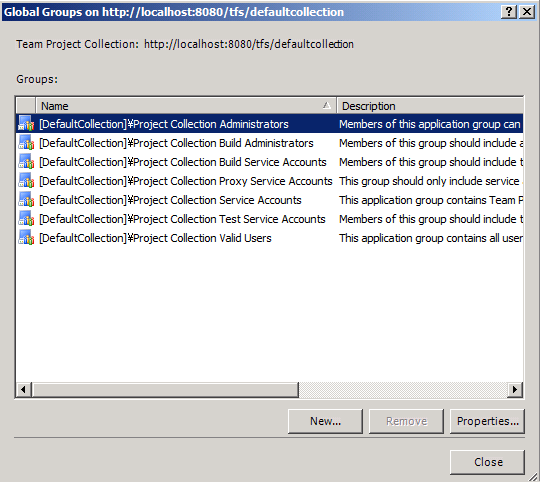The width and height of the screenshot is (540, 482).
Task: Select Project Collection Valid Users group name
Action: point(155,238)
